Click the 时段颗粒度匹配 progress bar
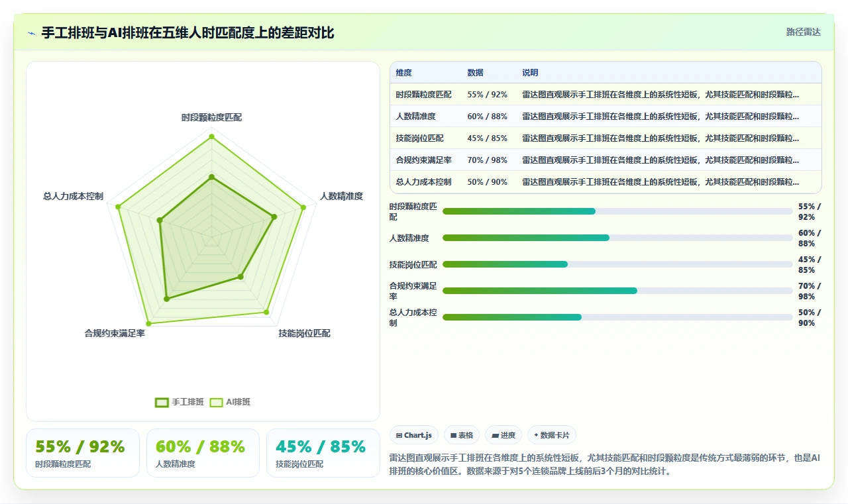Screen dimensions: 848x504 (617, 211)
